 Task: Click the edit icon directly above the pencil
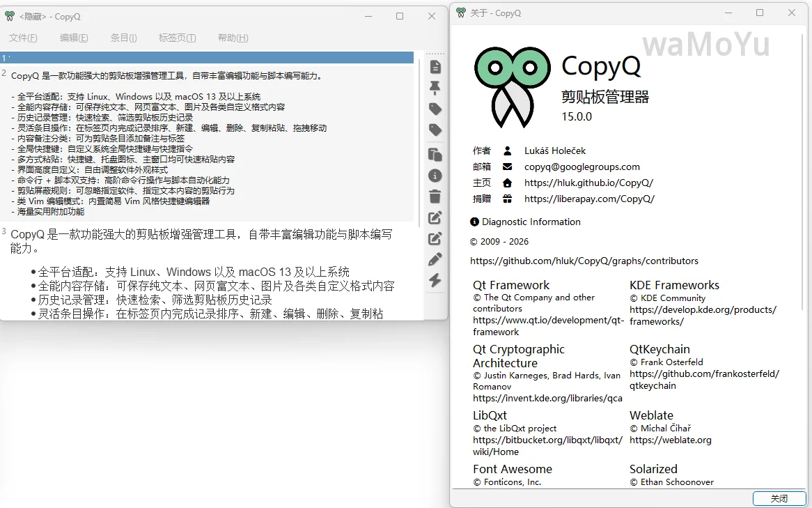pos(435,238)
